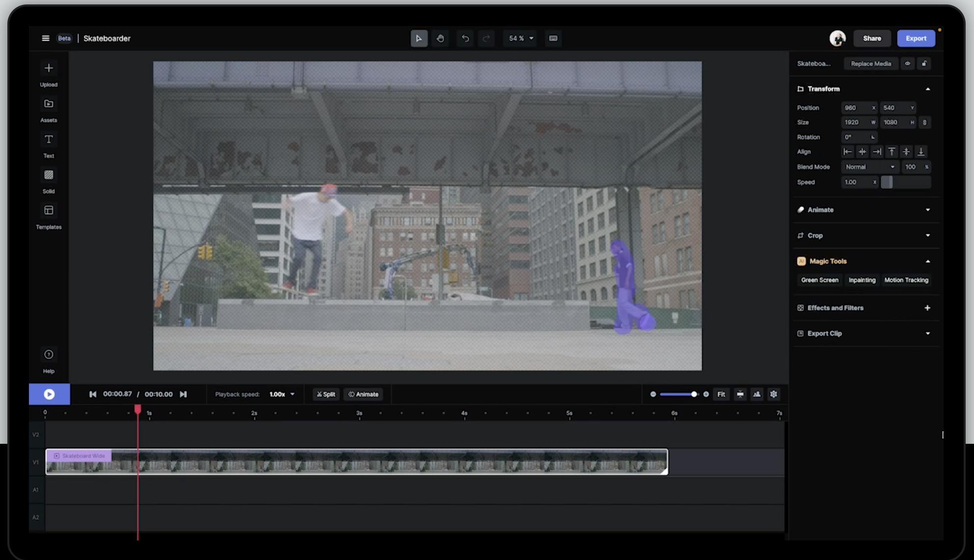Toggle the size aspect ratio lock
The image size is (974, 560).
[x=924, y=123]
